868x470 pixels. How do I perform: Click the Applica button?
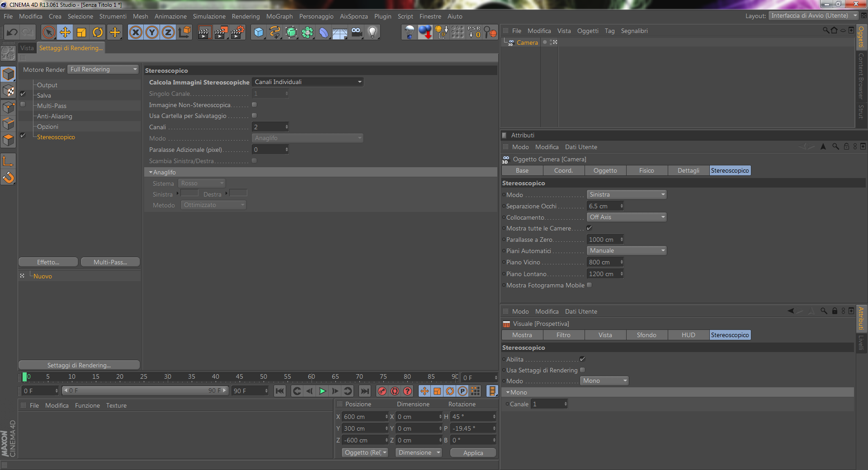473,453
